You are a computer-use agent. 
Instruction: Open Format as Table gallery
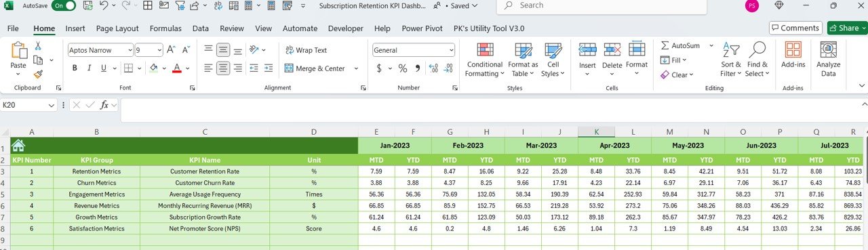pyautogui.click(x=523, y=60)
